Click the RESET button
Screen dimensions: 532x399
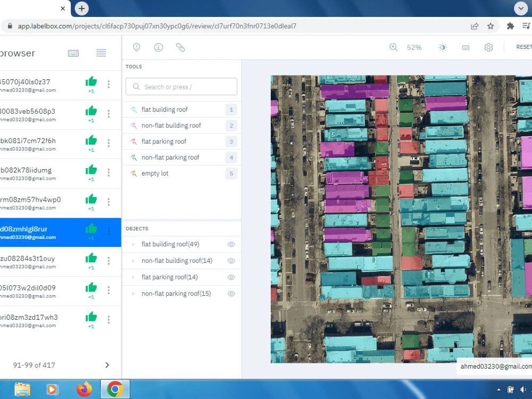523,47
